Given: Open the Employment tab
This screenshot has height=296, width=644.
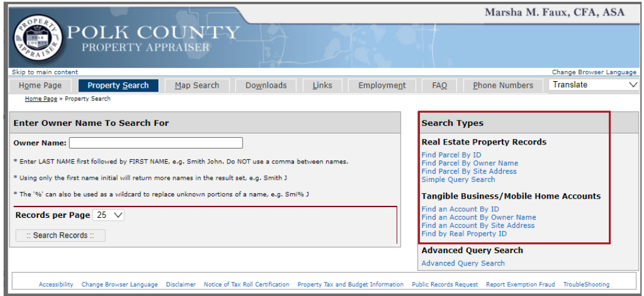Looking at the screenshot, I should coord(382,85).
